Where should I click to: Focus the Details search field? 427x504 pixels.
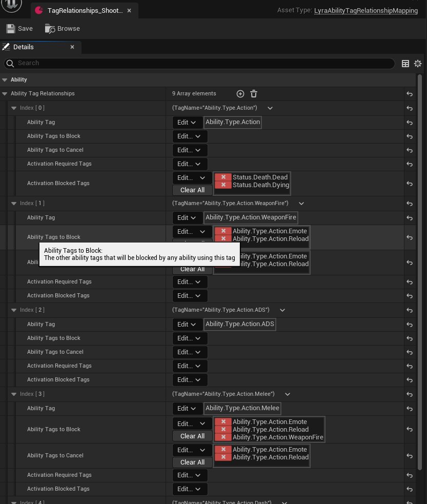[199, 64]
